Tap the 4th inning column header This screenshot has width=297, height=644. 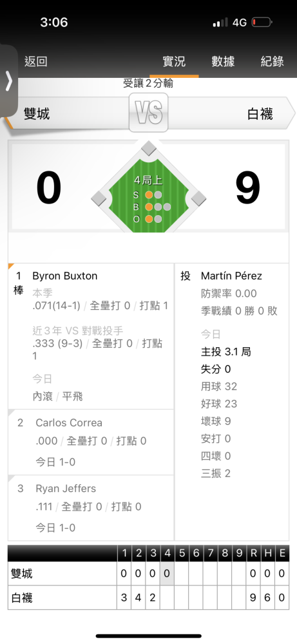click(x=168, y=553)
